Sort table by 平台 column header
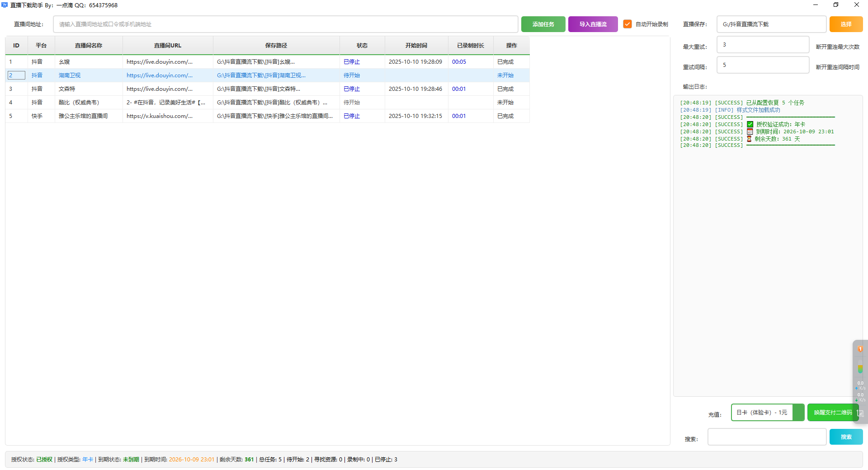868x470 pixels. 41,46
